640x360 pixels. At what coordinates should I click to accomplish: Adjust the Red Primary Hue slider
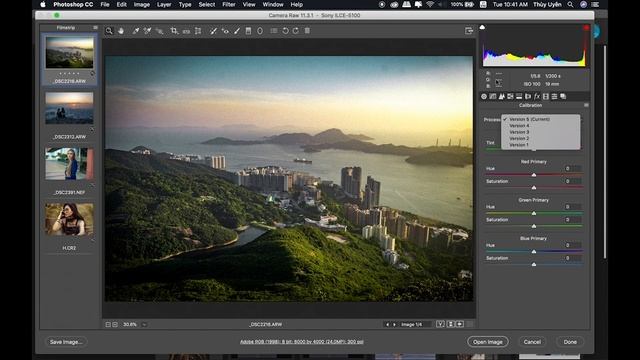point(534,175)
